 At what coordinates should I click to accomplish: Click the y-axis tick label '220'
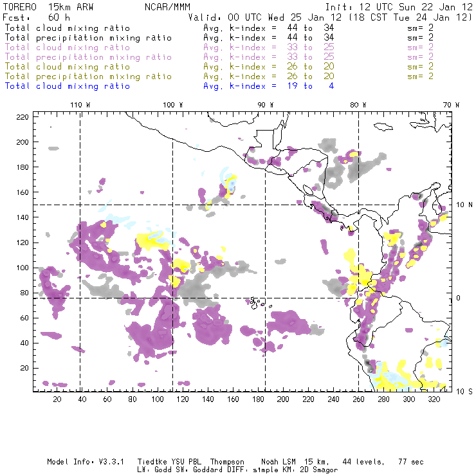pos(23,117)
